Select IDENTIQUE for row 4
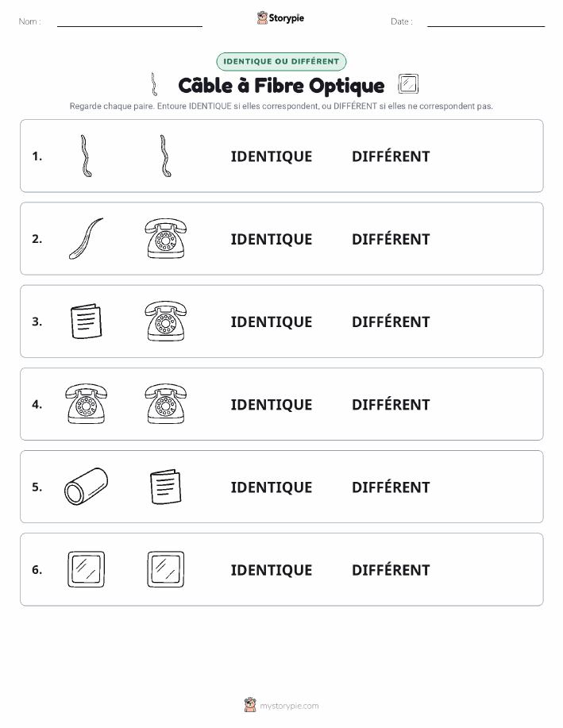 [x=272, y=404]
